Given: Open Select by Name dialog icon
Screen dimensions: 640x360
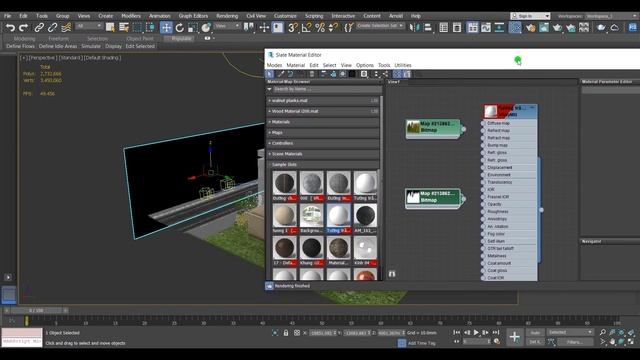Looking at the screenshot, I should click(x=124, y=27).
